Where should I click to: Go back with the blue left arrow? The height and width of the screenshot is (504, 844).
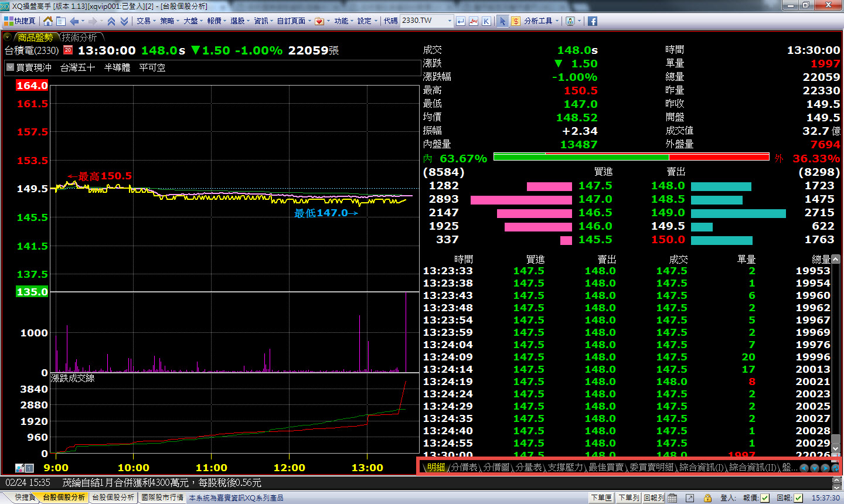pos(74,21)
